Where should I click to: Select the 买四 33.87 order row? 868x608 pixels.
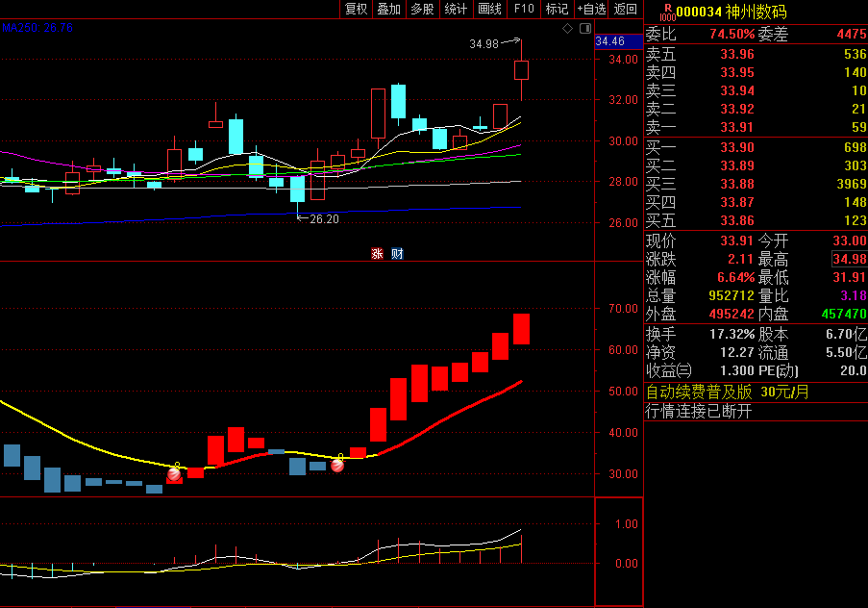[x=756, y=202]
